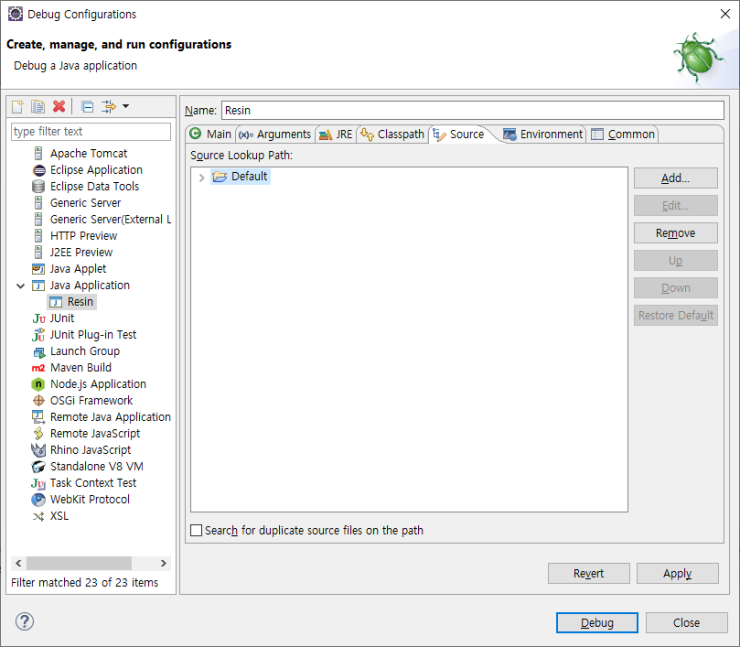Expand the Default source lookup entry

[x=201, y=177]
